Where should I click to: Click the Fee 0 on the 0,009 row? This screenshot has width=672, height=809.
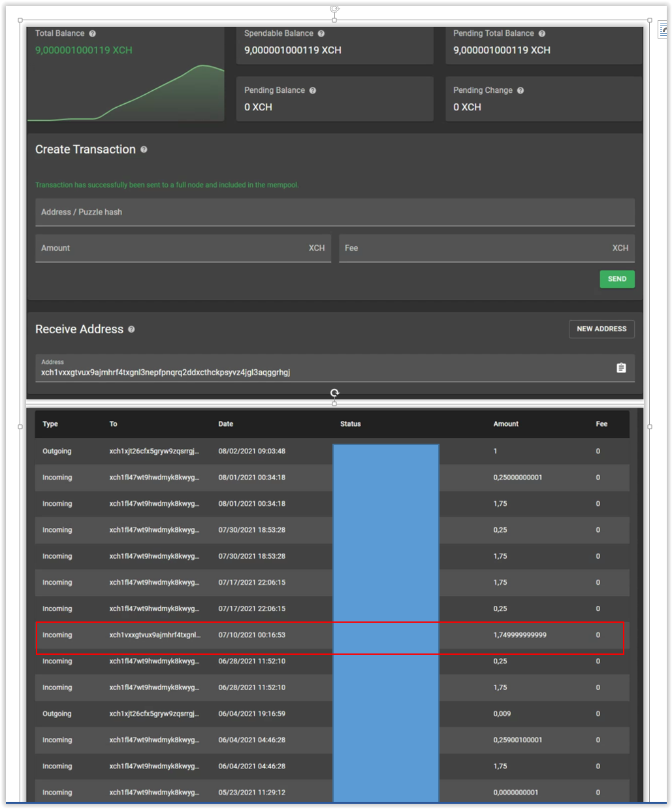click(598, 714)
